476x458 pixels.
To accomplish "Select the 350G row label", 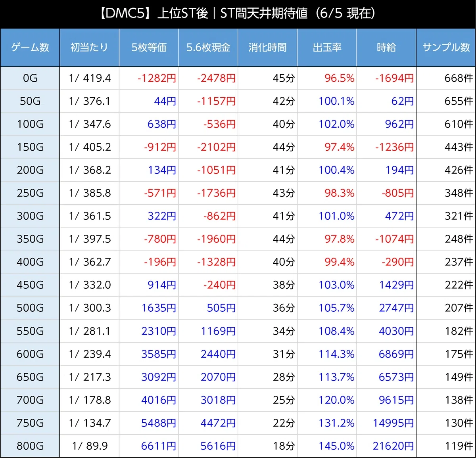I will 30,239.
